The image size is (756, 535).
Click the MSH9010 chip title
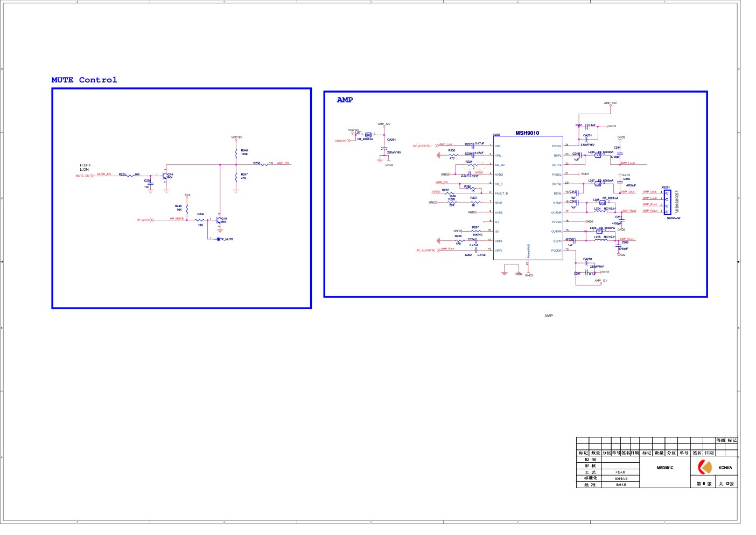click(527, 133)
